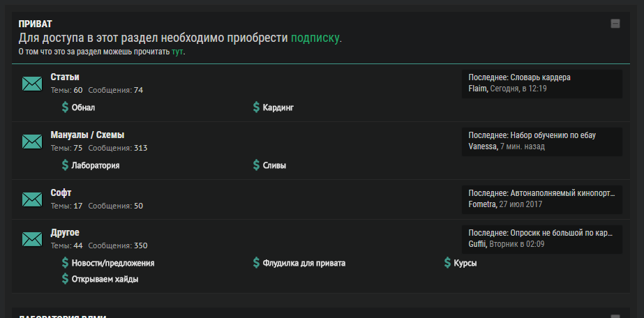Screen dimensions: 644x318
Task: Click the dollar icon next to Курсы
Action: [447, 263]
